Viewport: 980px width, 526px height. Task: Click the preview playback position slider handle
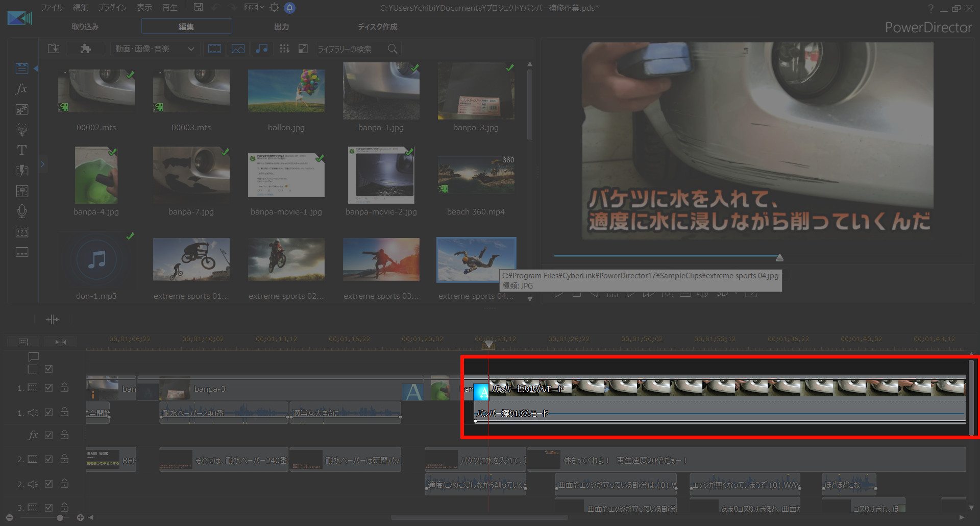click(x=779, y=257)
